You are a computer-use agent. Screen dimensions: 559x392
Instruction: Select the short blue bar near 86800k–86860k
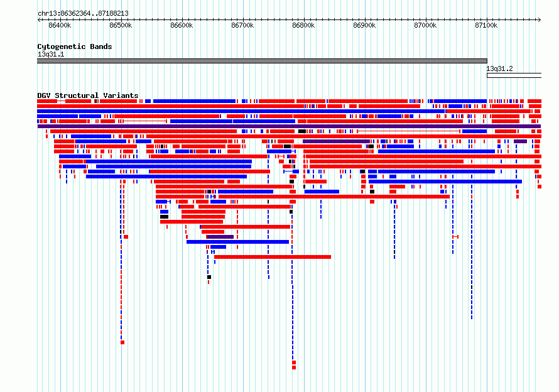point(322,192)
